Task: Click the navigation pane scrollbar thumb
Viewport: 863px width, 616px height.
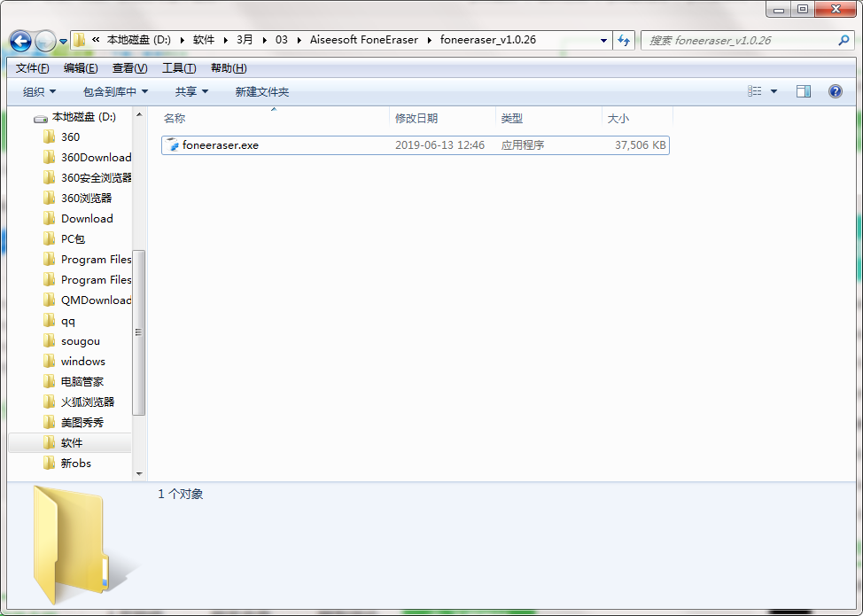Action: point(139,332)
